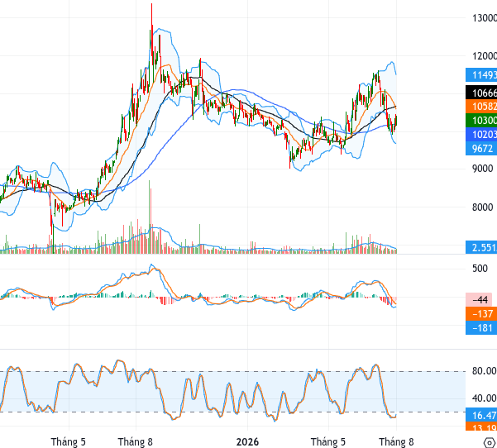Click the orange -137 signal value label
497x448 pixels.
tap(481, 313)
